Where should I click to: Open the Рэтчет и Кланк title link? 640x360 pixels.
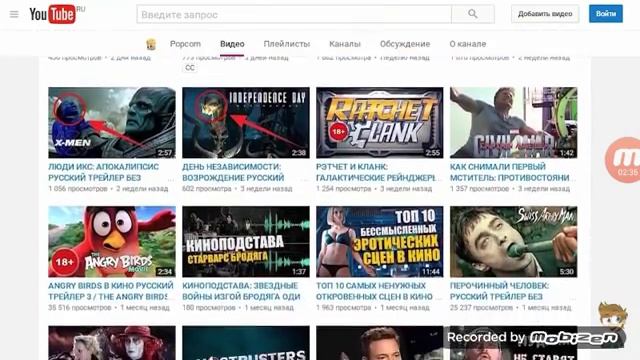coord(376,172)
